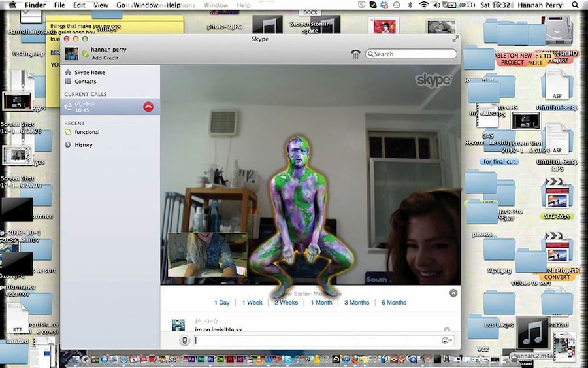Click the Time Machine clock icon
The image size is (588, 368).
(x=397, y=5)
